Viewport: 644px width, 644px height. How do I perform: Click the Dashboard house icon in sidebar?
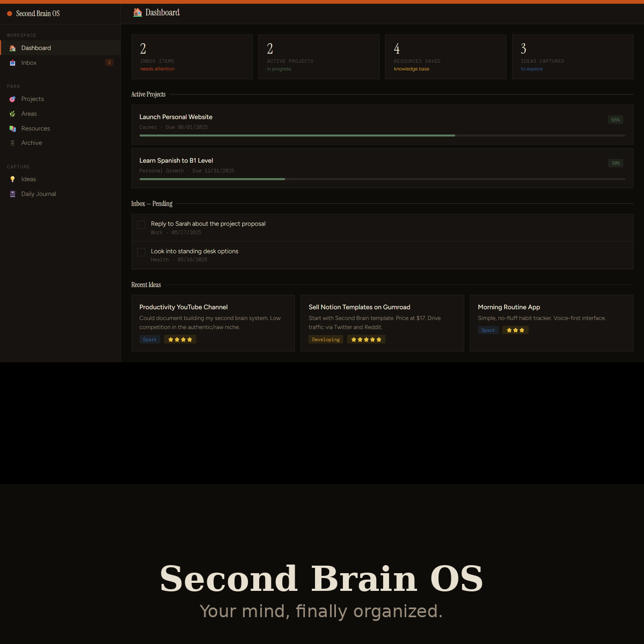(12, 48)
